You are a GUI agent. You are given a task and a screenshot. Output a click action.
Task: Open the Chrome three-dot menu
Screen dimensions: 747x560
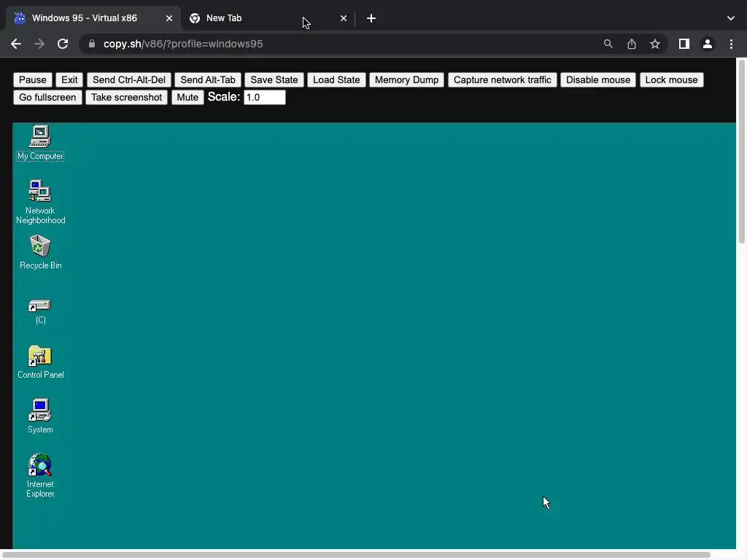pyautogui.click(x=731, y=44)
